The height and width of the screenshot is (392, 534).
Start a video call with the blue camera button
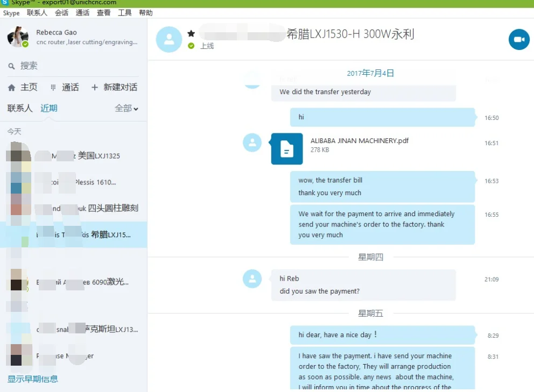(x=519, y=39)
